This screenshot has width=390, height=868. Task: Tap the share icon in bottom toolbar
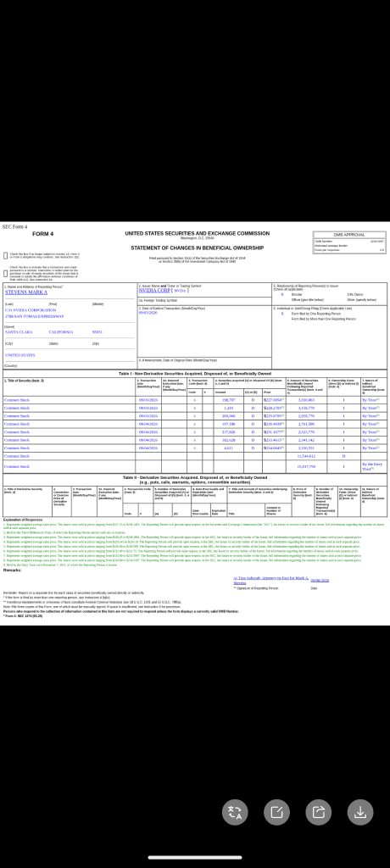[319, 812]
